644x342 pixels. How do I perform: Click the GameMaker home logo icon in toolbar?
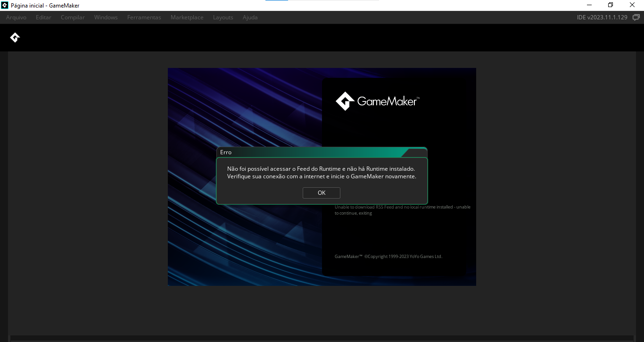[x=15, y=38]
